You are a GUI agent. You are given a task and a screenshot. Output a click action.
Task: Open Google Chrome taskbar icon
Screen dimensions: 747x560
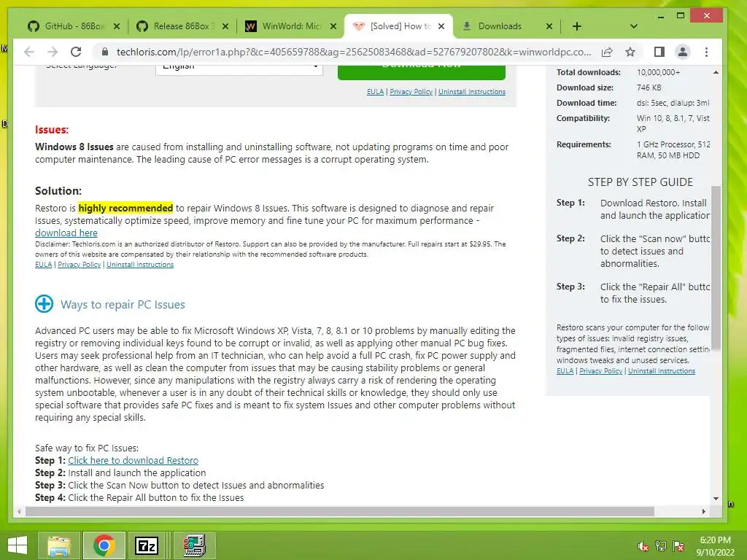tap(104, 545)
